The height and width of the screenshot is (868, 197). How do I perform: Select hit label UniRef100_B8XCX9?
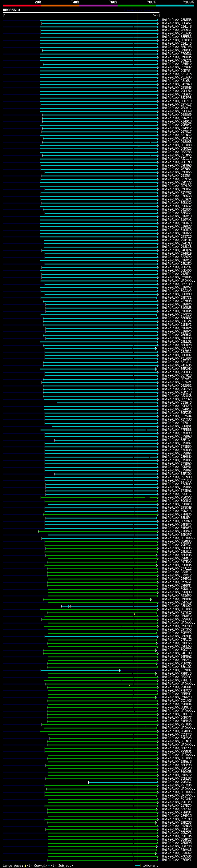click(176, 40)
